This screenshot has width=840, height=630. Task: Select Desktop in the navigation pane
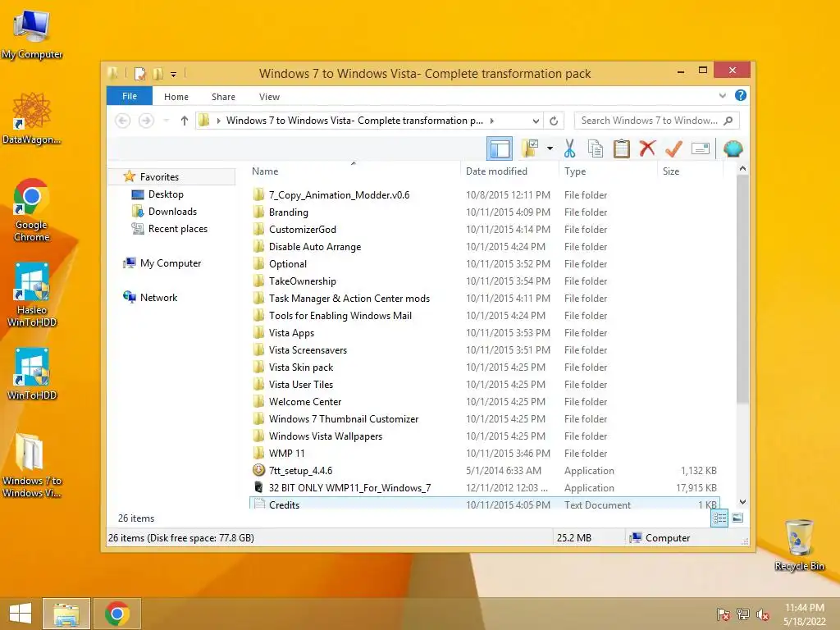point(166,194)
